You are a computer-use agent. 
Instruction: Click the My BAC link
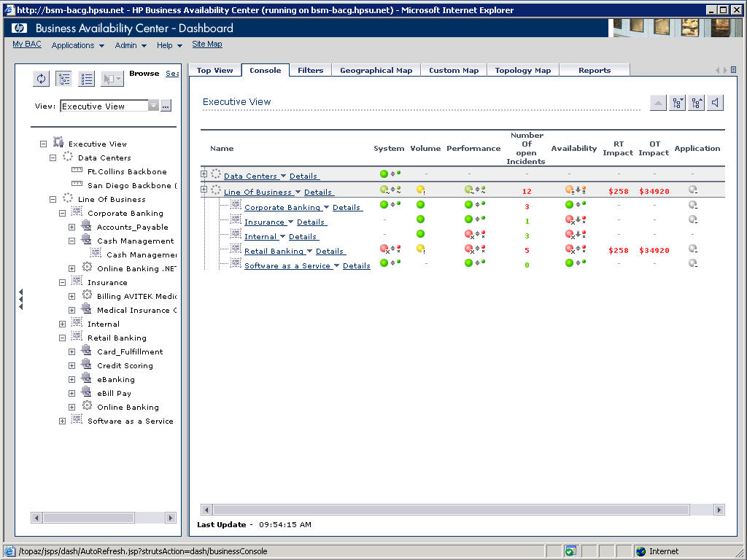27,44
